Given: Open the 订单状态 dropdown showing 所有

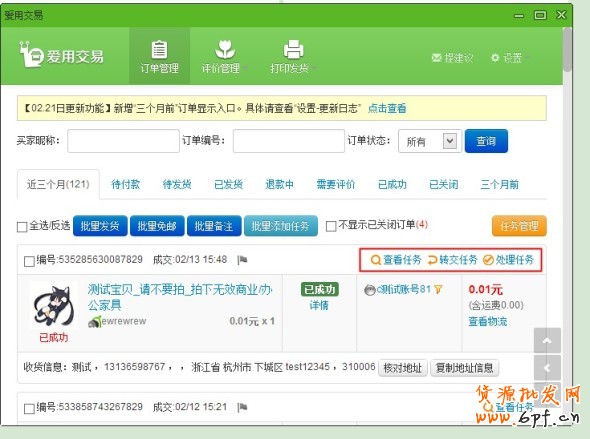Looking at the screenshot, I should pos(430,141).
